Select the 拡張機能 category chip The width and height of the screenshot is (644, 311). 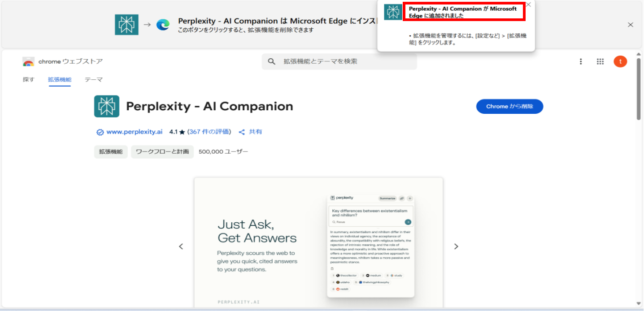click(111, 152)
